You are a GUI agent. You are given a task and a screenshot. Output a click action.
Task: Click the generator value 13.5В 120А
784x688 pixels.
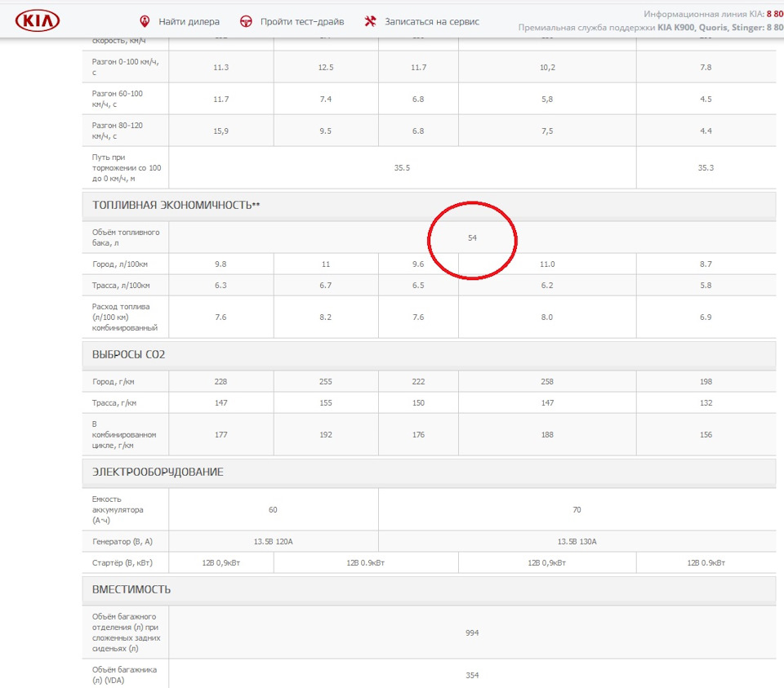pos(274,542)
